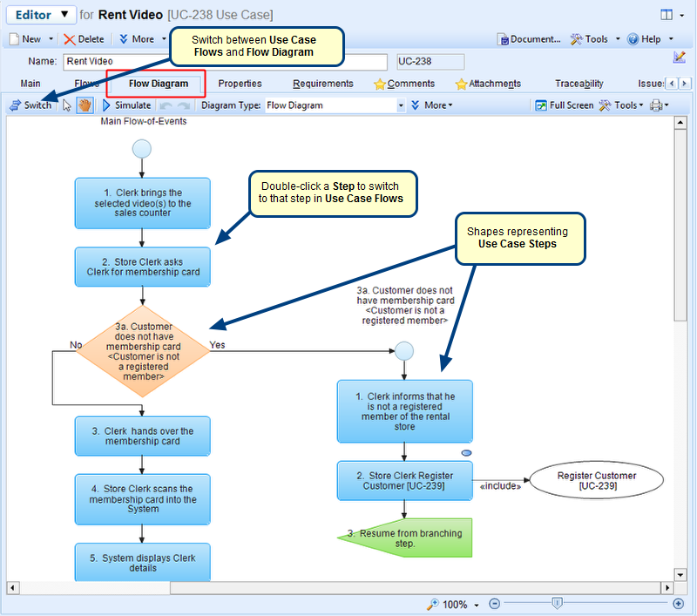The width and height of the screenshot is (697, 616).
Task: Activate the hand pan tool
Action: [85, 105]
